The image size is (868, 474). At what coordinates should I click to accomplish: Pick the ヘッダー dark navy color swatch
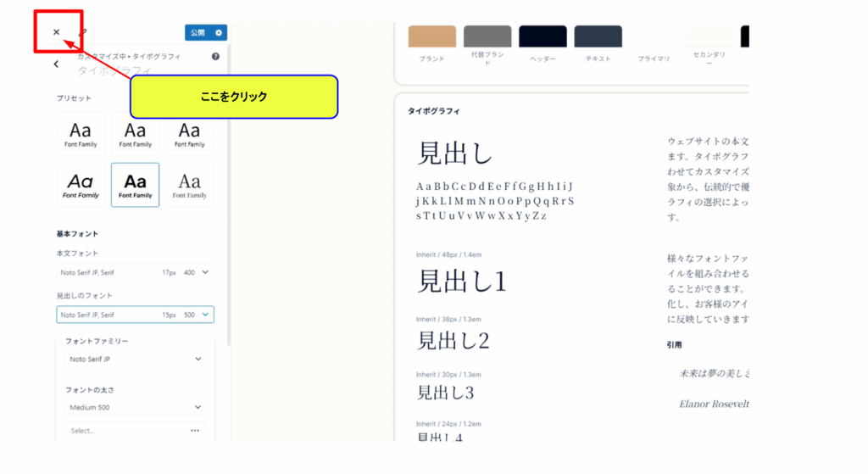tap(543, 36)
